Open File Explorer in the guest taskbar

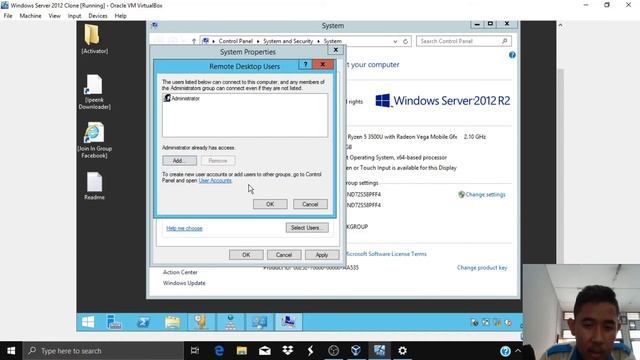[x=173, y=322]
